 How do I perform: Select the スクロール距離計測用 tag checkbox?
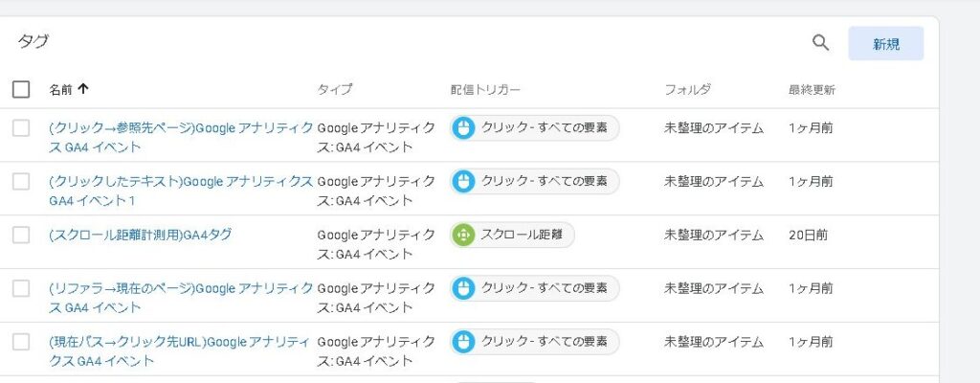21,235
